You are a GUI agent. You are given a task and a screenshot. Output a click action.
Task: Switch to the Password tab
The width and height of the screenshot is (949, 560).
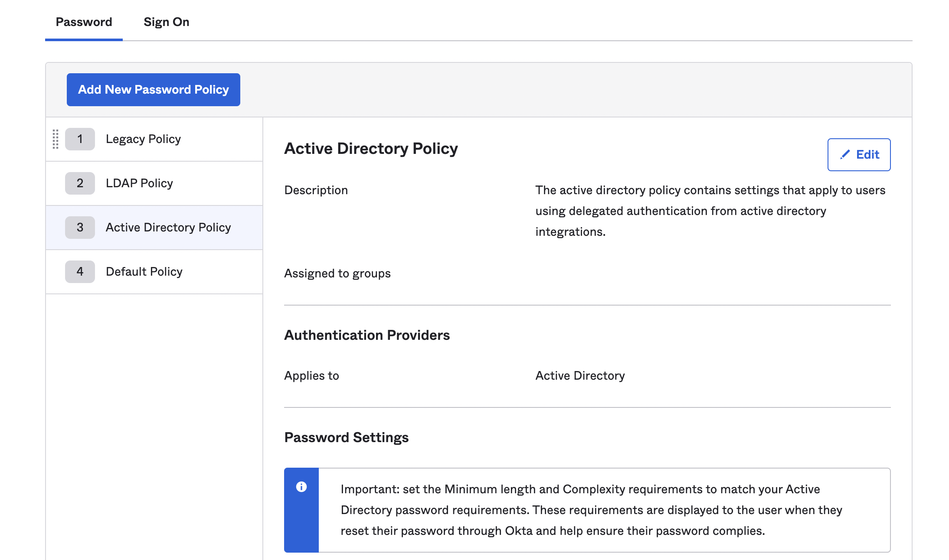click(x=84, y=22)
